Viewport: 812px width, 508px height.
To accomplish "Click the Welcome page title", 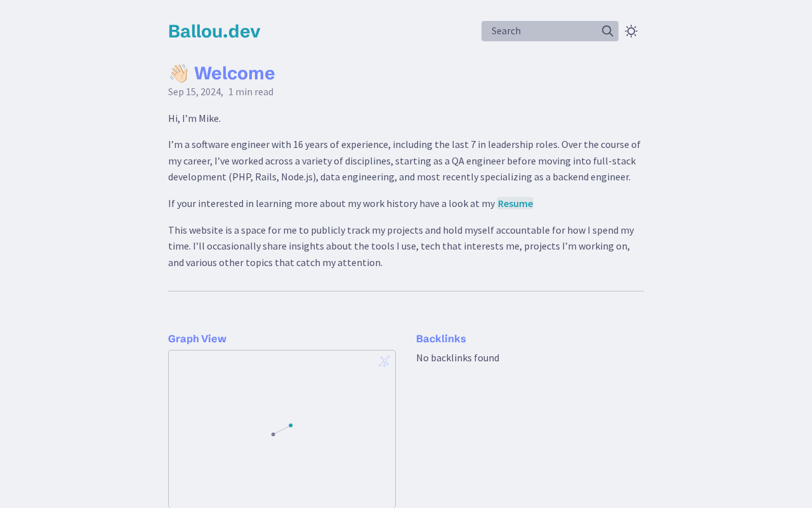I will [234, 74].
